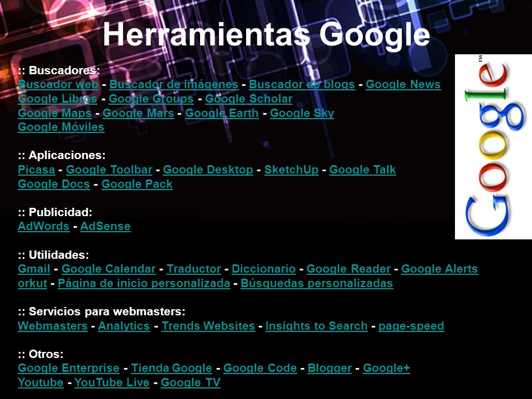
Task: Open the Google Sky link
Action: (x=302, y=113)
